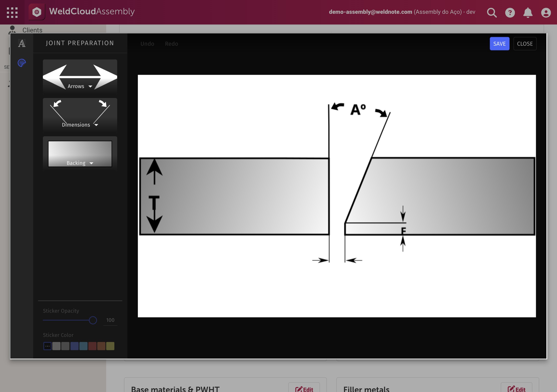Edit the Filler metals section
Viewport: 557px width, 392px height.
[x=516, y=389]
